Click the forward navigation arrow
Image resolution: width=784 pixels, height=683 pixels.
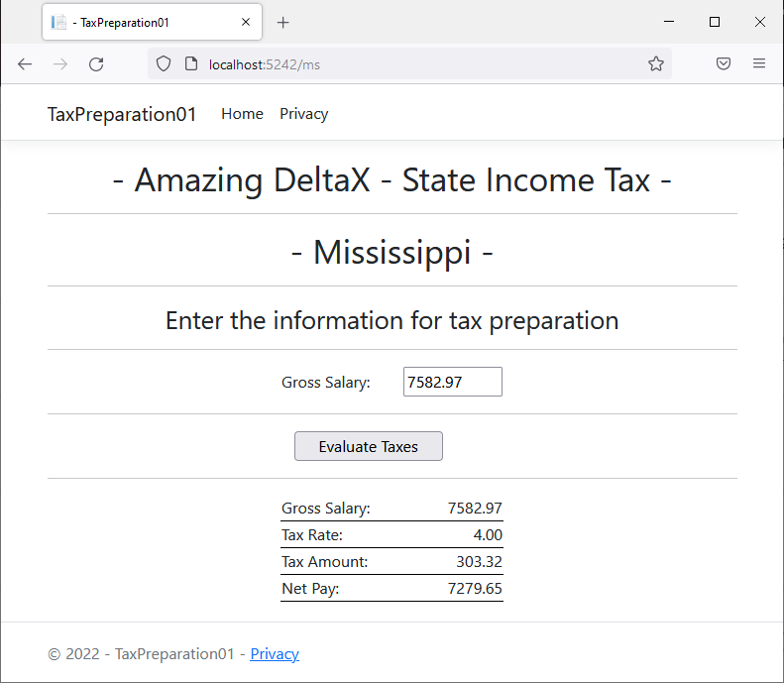point(60,64)
